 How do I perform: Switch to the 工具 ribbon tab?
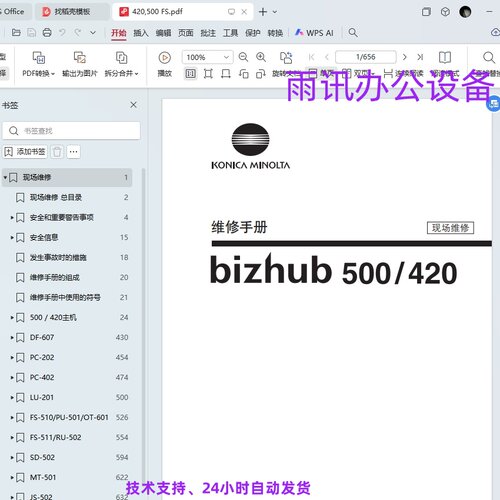pyautogui.click(x=230, y=33)
